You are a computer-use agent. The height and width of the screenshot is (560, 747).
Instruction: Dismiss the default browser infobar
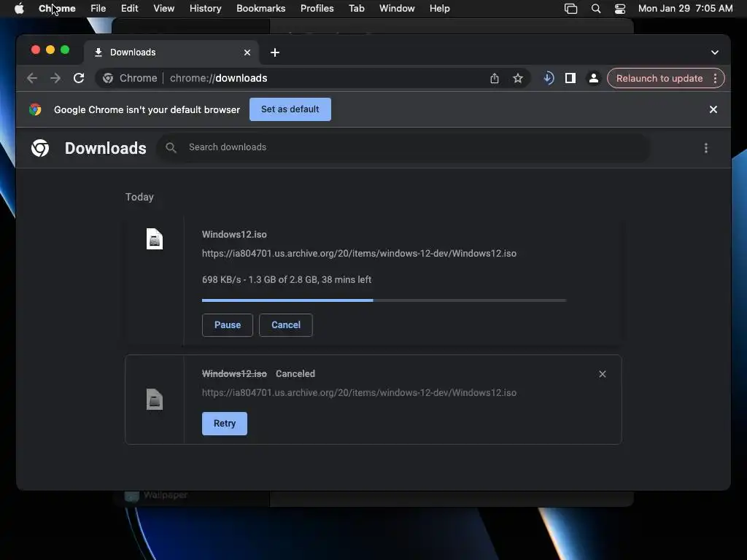pos(713,109)
